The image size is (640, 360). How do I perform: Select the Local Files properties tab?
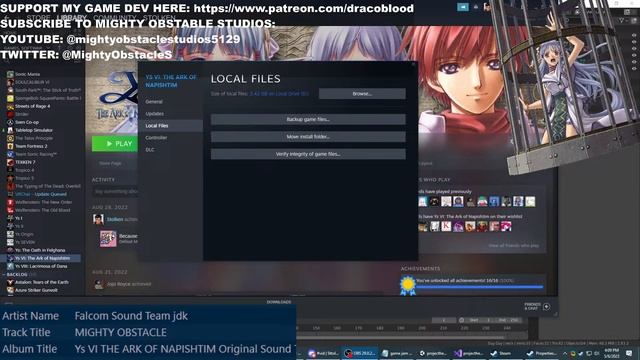[x=171, y=126]
